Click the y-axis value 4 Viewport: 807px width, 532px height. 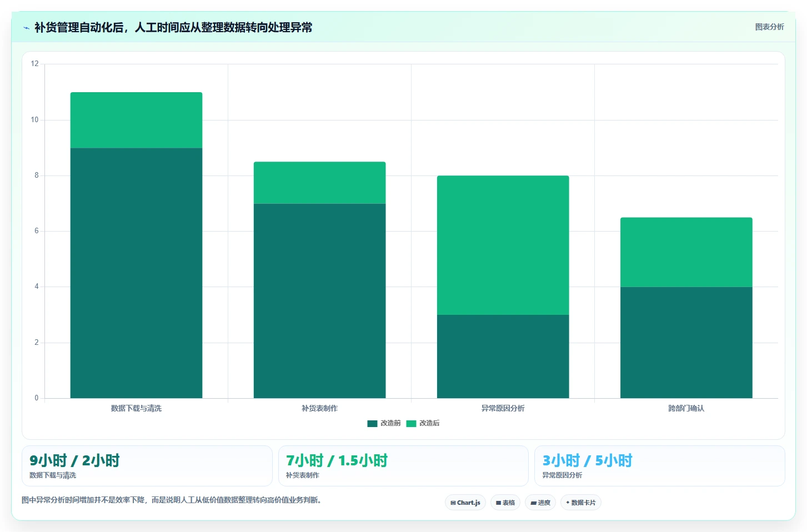click(x=37, y=287)
